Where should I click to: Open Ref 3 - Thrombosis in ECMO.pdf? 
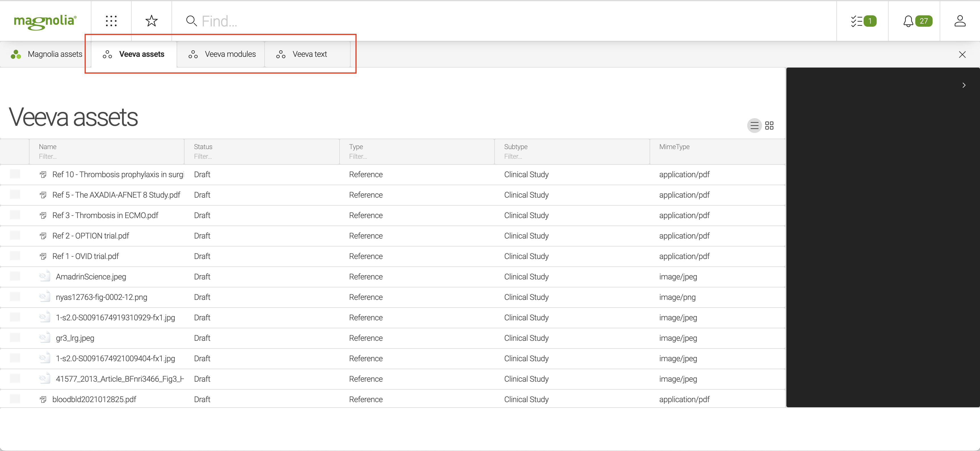[x=105, y=215]
